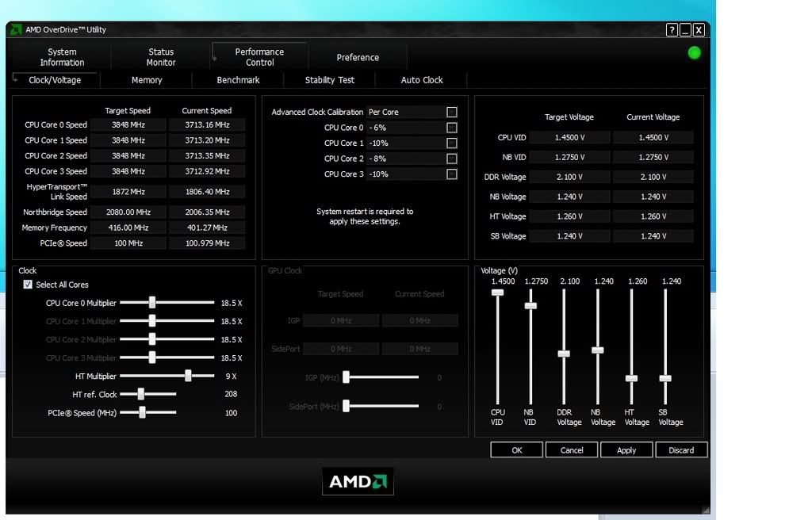Click the CPU Core 0 Multiplier slider handle

152,303
